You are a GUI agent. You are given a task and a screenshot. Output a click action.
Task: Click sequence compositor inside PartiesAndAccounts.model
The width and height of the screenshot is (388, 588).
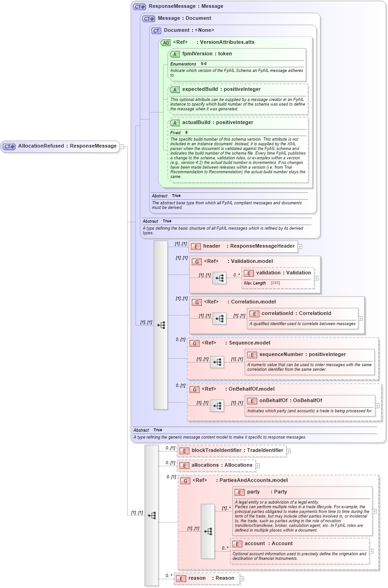pos(208,531)
